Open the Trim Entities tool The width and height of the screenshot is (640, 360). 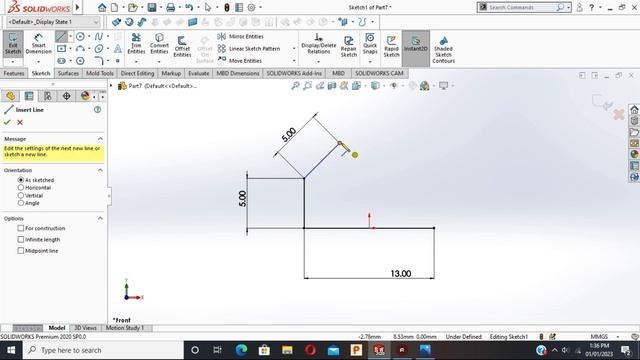point(136,44)
